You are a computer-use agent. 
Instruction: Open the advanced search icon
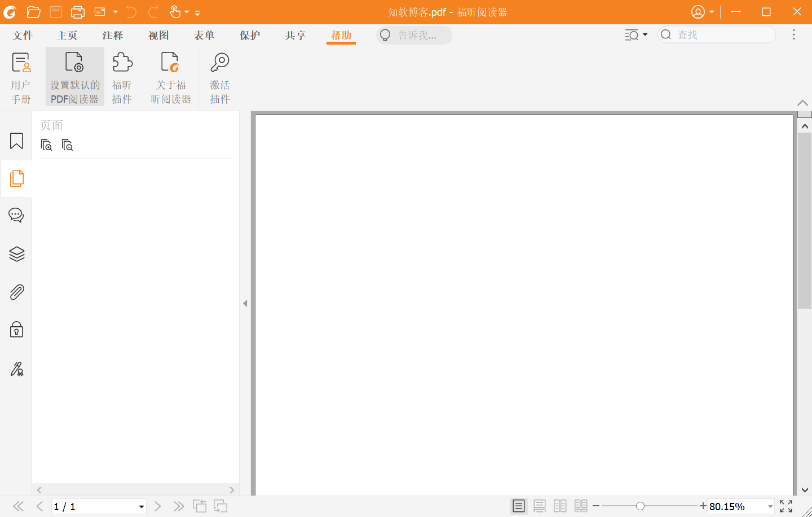pos(632,35)
